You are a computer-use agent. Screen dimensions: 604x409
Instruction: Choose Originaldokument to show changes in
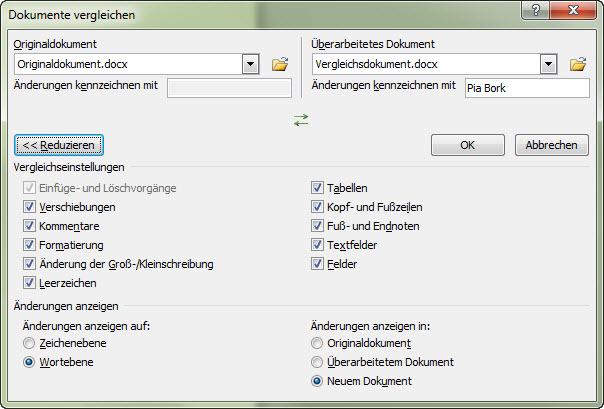(317, 343)
